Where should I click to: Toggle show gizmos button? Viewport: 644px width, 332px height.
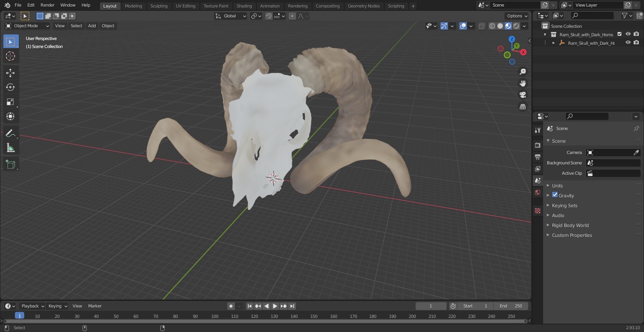(x=444, y=26)
